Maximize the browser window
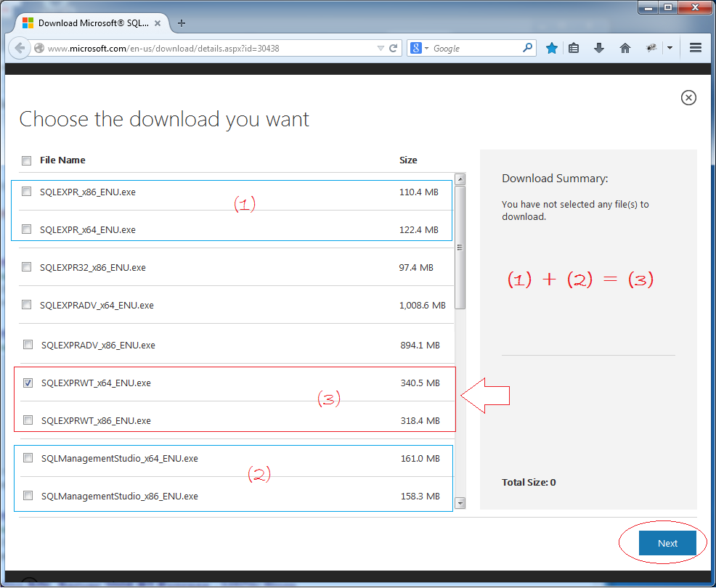This screenshot has height=588, width=716. (668, 8)
